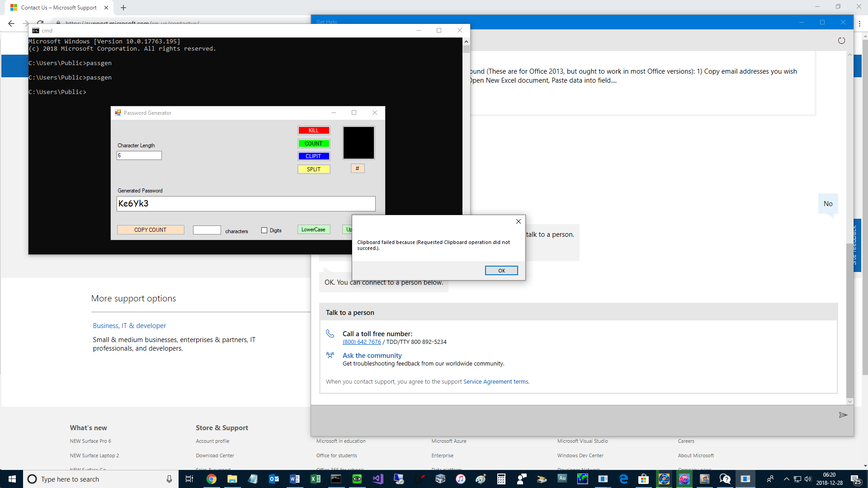Open NEW Surface Laptop 2 footer link
The image size is (868, 488).
(94, 455)
